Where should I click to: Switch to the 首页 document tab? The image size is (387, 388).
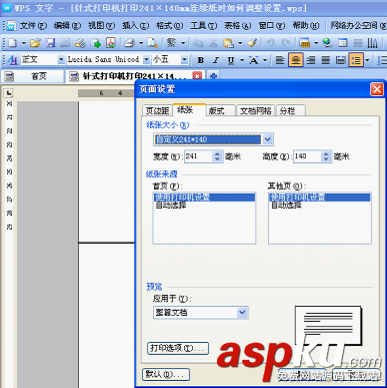[x=32, y=76]
